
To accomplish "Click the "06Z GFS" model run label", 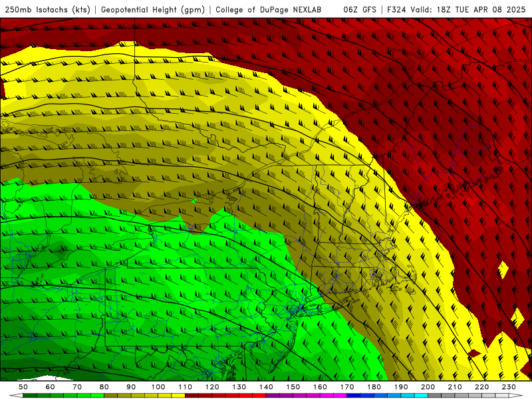I will (360, 10).
